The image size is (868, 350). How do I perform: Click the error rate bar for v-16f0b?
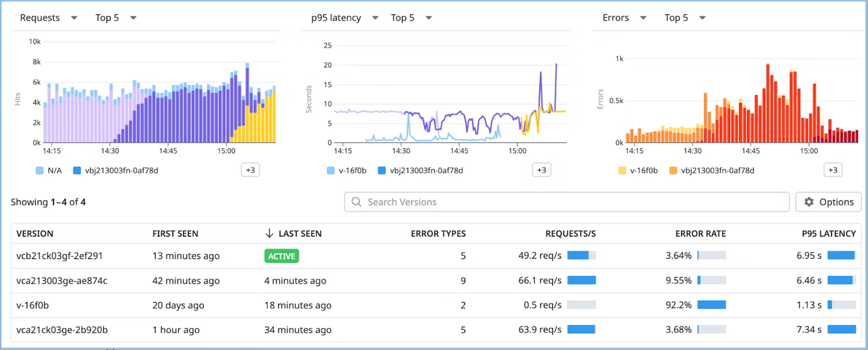pyautogui.click(x=712, y=305)
